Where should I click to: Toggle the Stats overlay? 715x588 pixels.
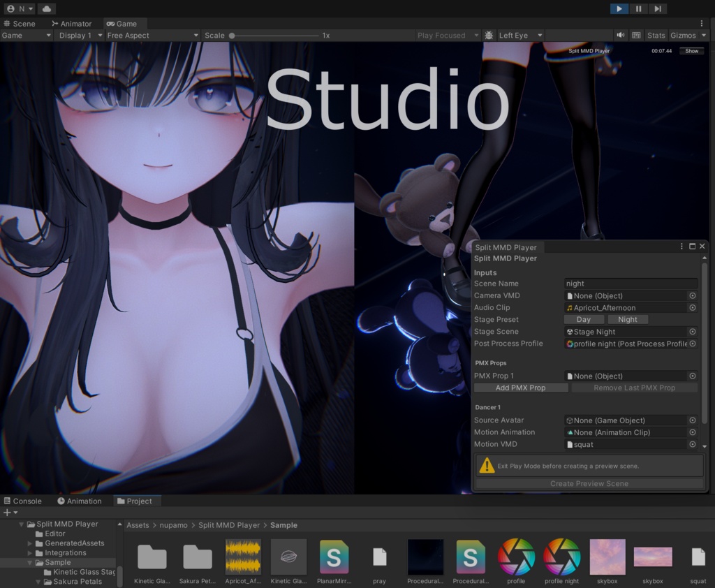tap(656, 35)
